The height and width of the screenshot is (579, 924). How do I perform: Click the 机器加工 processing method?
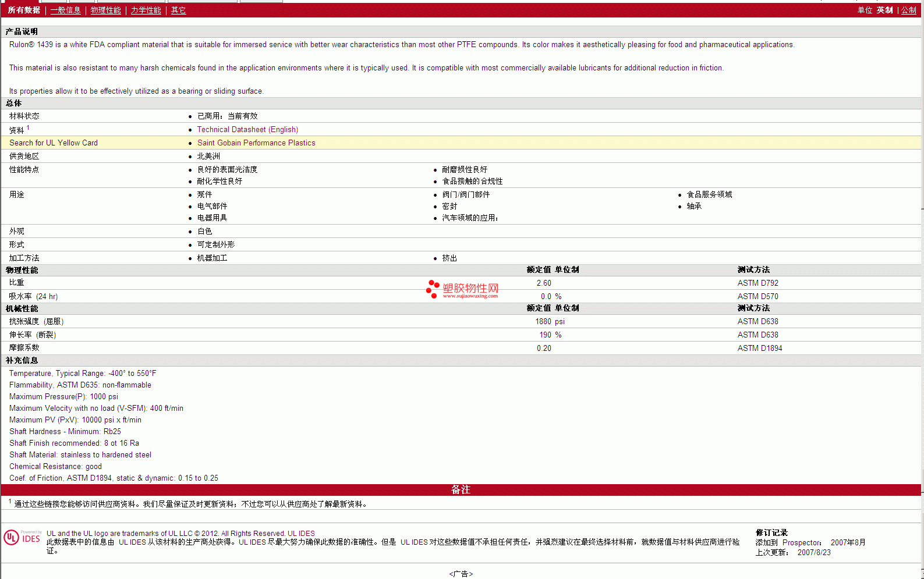pyautogui.click(x=212, y=258)
